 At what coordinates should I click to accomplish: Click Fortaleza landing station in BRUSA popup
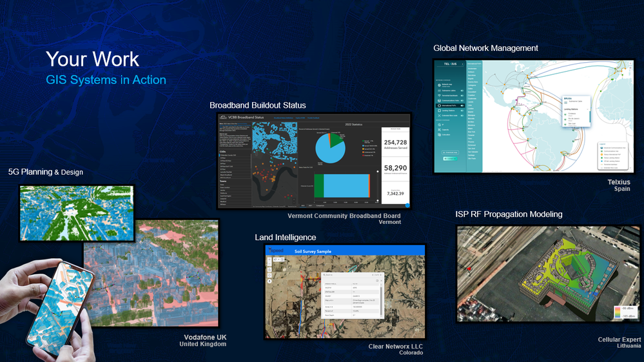pos(572,114)
